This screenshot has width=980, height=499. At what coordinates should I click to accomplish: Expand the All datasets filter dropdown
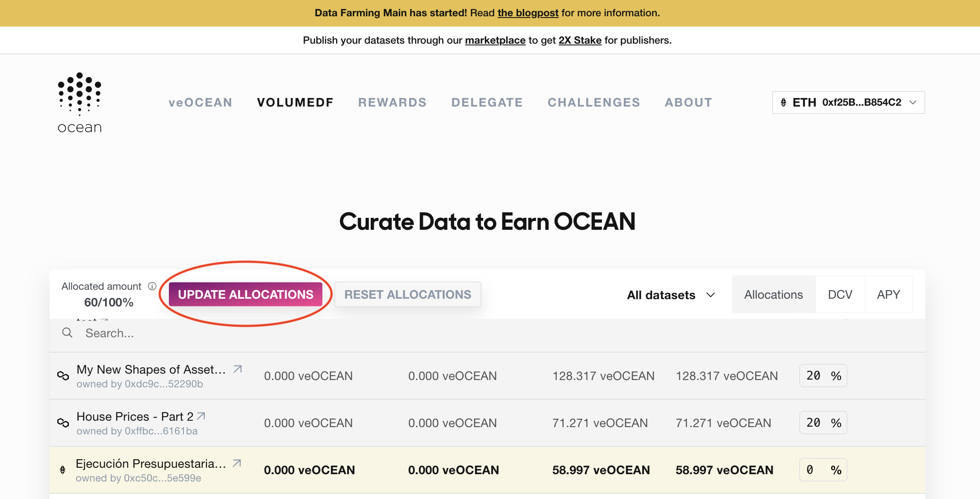(x=671, y=295)
